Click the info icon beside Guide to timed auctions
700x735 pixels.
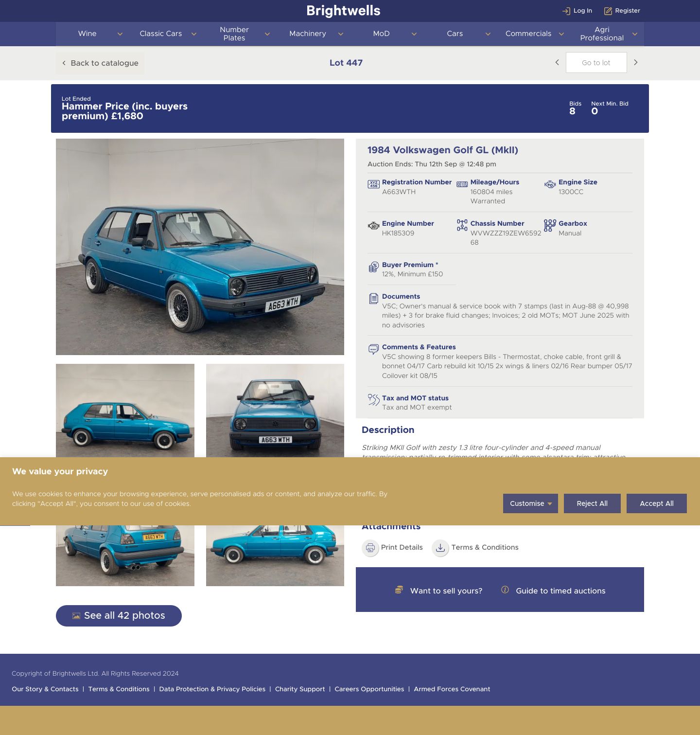[505, 590]
